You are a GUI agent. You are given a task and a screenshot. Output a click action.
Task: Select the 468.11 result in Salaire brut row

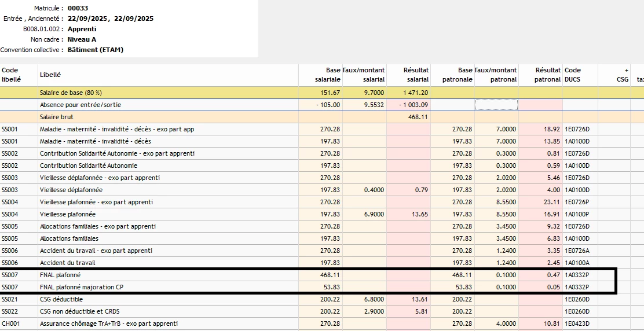417,117
